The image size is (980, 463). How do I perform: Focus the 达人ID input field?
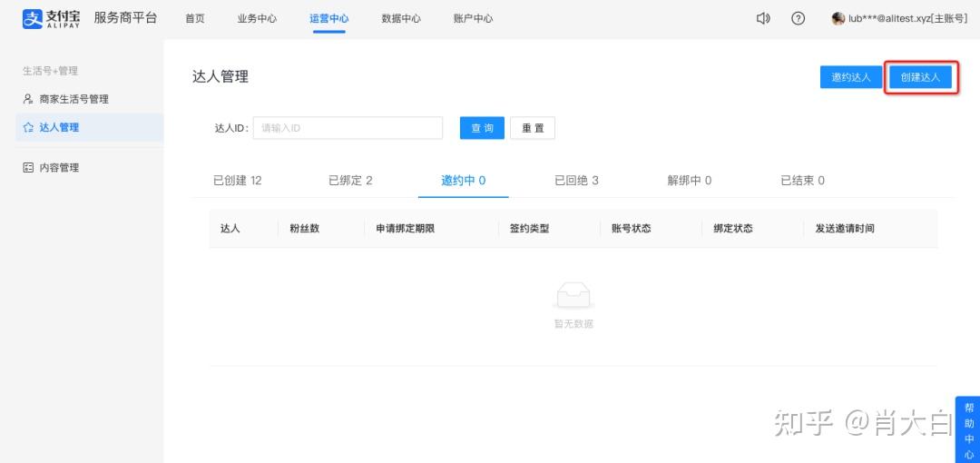[348, 128]
